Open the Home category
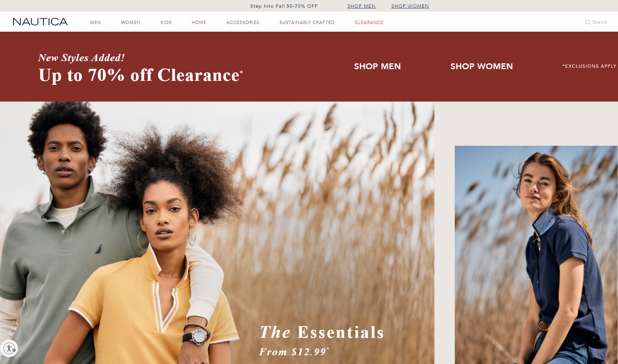This screenshot has width=618, height=364. [199, 22]
